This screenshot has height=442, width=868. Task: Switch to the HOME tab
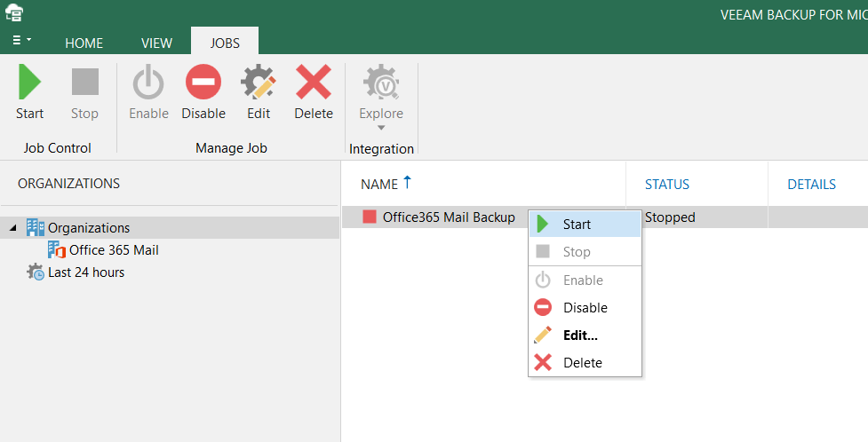(x=84, y=43)
